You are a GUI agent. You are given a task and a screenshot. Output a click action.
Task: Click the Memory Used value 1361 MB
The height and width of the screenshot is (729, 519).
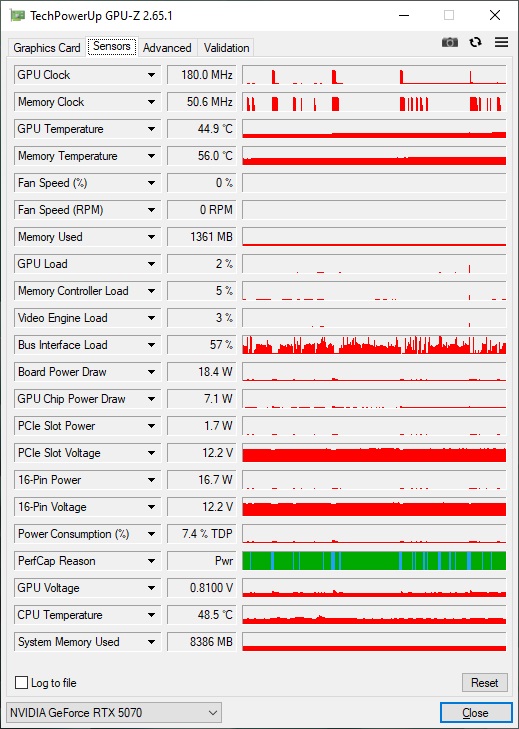(201, 237)
